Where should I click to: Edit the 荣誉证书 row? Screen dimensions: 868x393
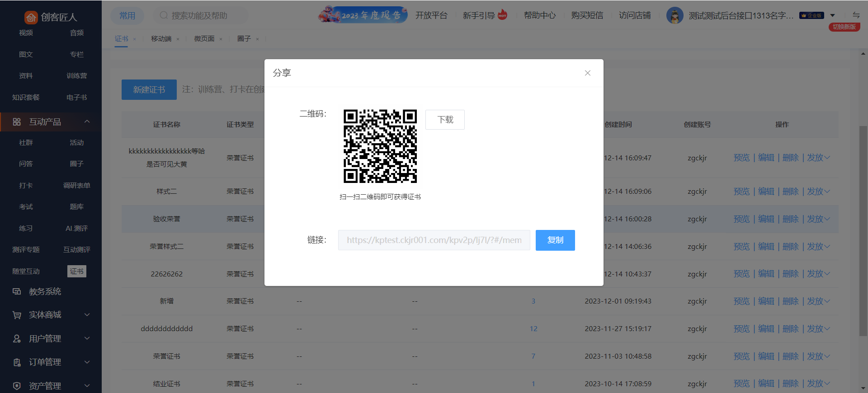coord(766,356)
